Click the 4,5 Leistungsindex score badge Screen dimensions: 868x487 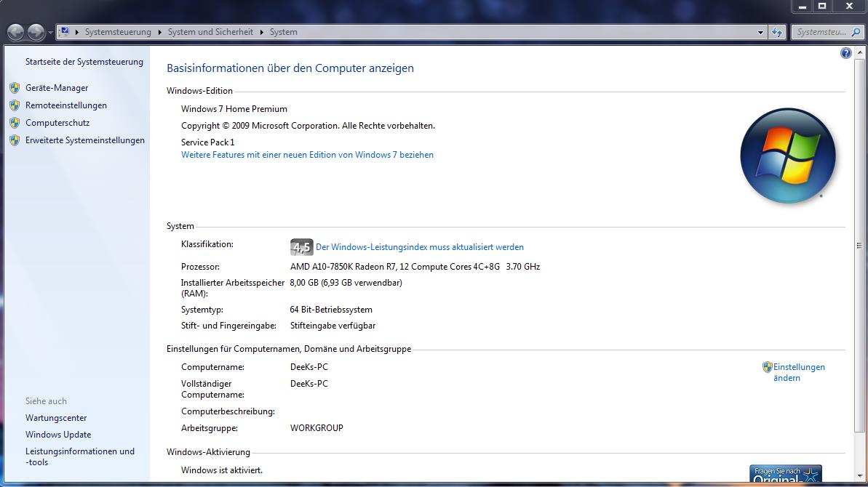point(302,247)
